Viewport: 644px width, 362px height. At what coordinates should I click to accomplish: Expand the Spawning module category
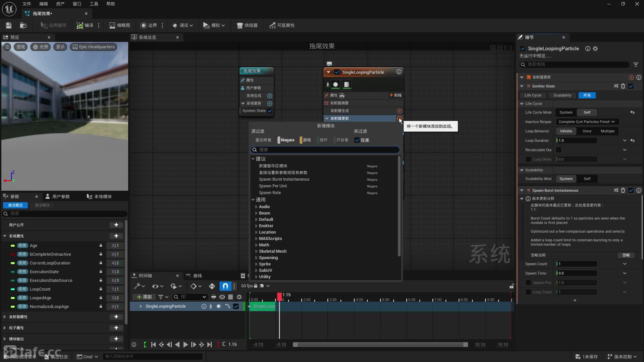click(x=256, y=258)
